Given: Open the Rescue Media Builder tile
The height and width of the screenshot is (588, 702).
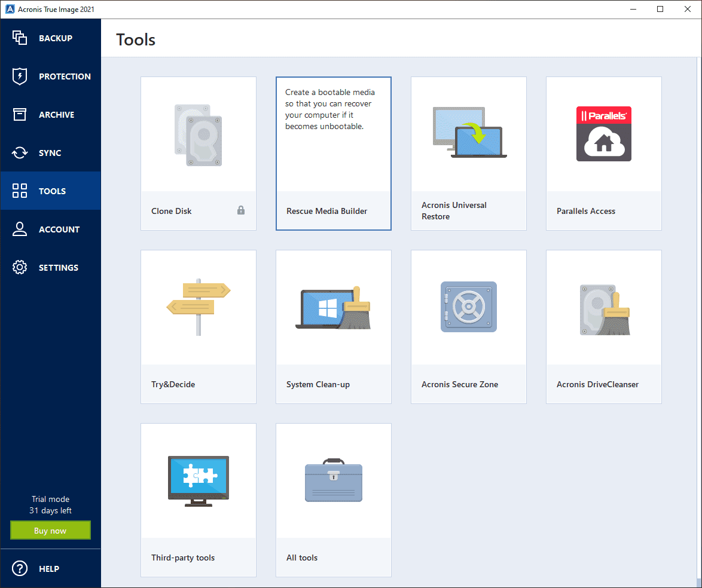Looking at the screenshot, I should (334, 154).
